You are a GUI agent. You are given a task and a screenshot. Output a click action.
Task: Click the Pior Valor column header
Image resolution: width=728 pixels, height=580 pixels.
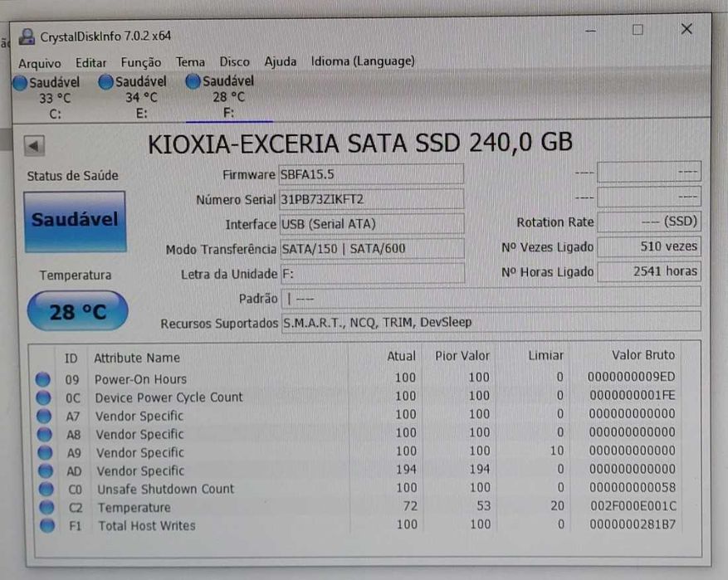coord(462,356)
